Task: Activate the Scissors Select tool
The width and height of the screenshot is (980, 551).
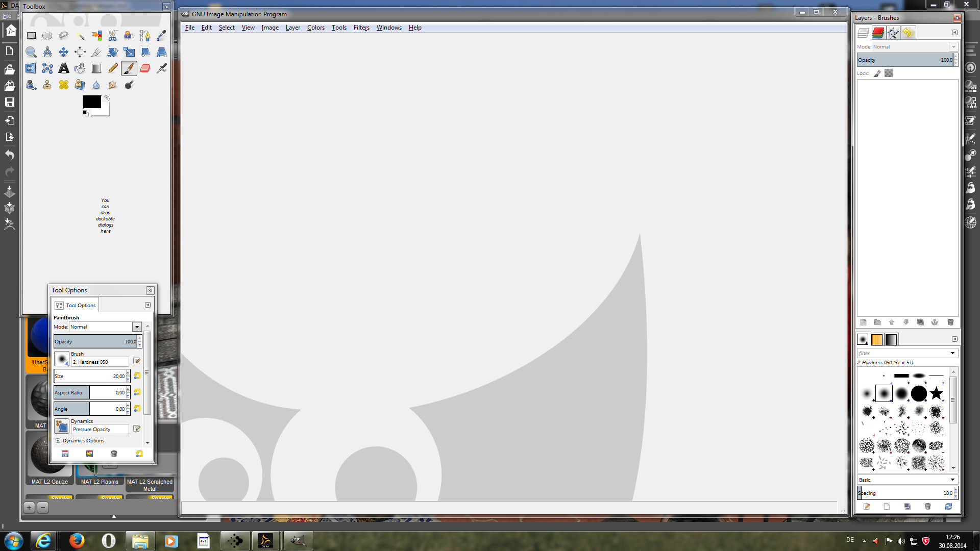Action: (x=113, y=36)
